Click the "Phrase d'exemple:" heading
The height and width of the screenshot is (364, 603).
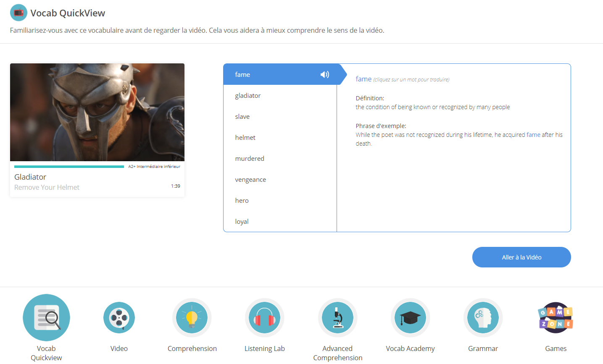click(x=381, y=126)
